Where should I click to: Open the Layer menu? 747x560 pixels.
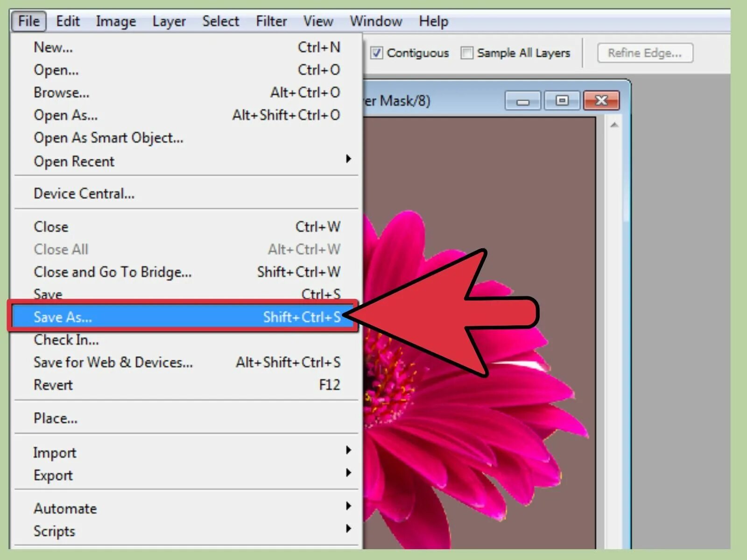(x=169, y=21)
